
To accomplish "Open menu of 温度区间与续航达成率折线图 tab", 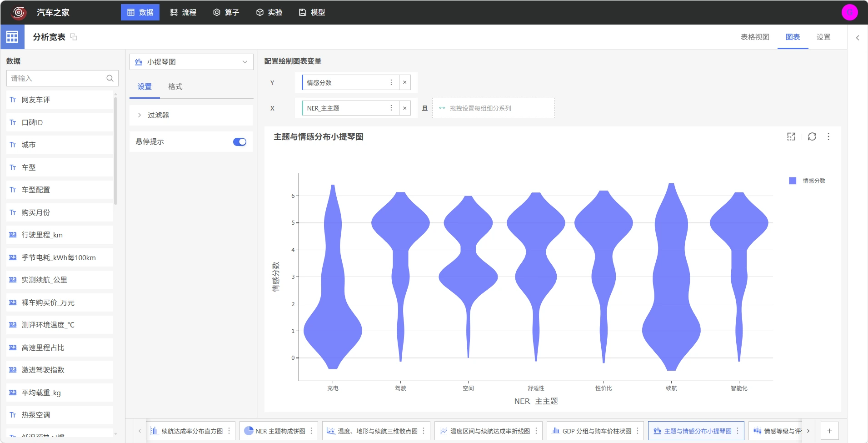I will (x=536, y=431).
